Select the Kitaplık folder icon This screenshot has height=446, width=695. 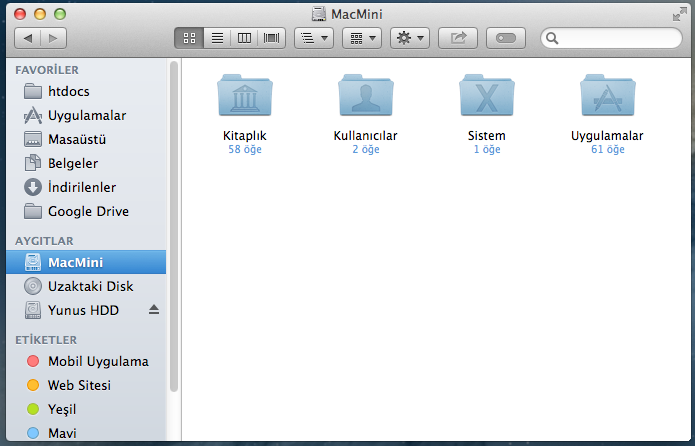[245, 95]
